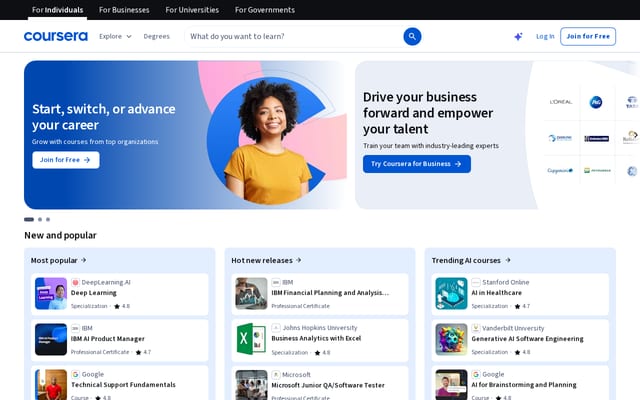
Task: Open the Deep Learning course title
Action: 93,293
